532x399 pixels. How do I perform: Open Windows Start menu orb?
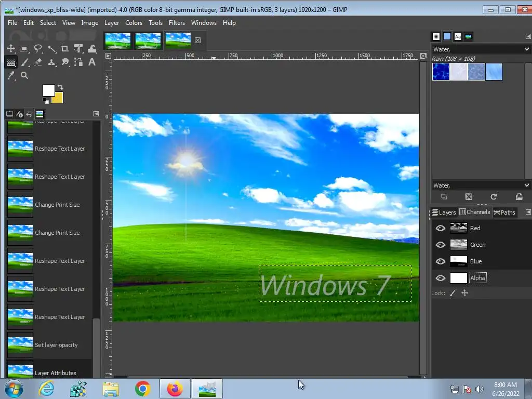pyautogui.click(x=14, y=389)
